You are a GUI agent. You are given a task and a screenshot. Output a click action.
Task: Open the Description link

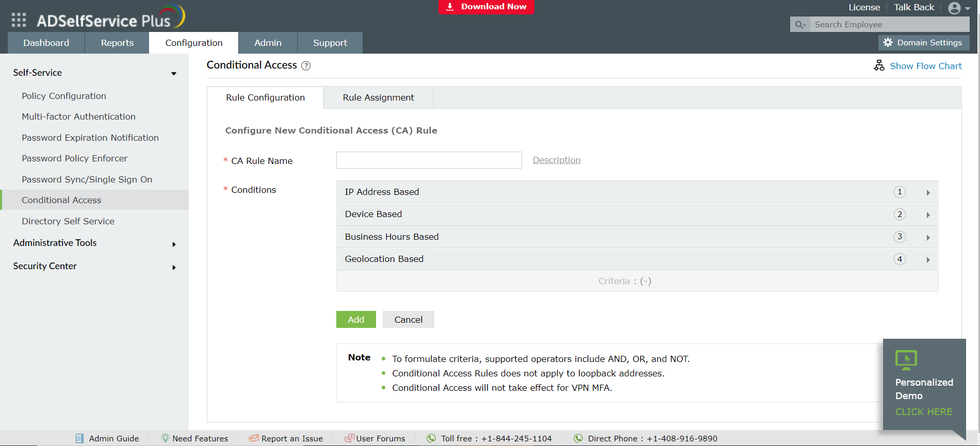click(557, 160)
